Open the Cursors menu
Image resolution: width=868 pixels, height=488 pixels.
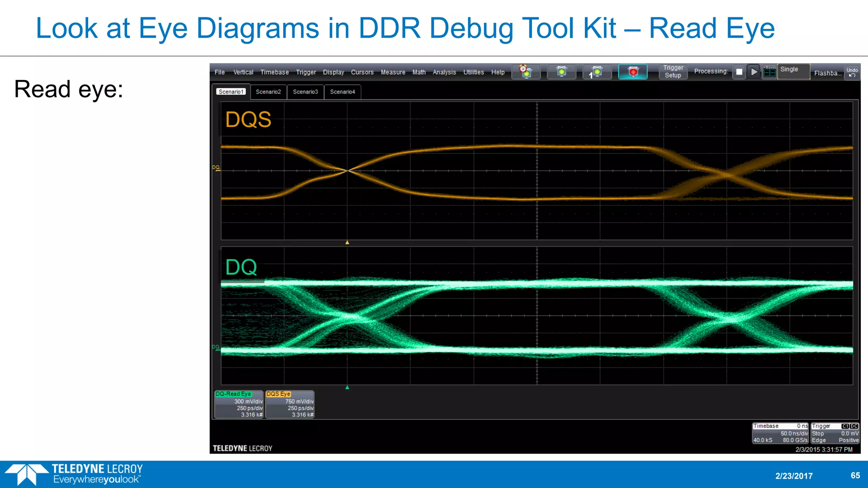point(362,72)
